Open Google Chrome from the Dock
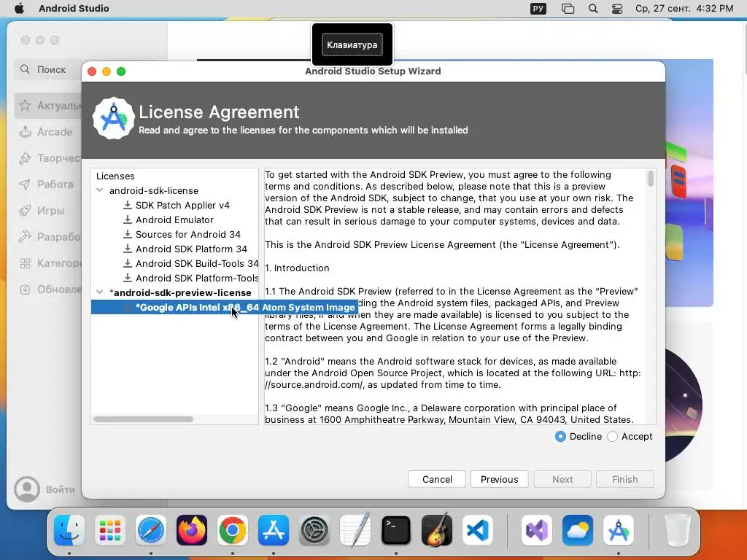This screenshot has height=560, width=747. (233, 530)
